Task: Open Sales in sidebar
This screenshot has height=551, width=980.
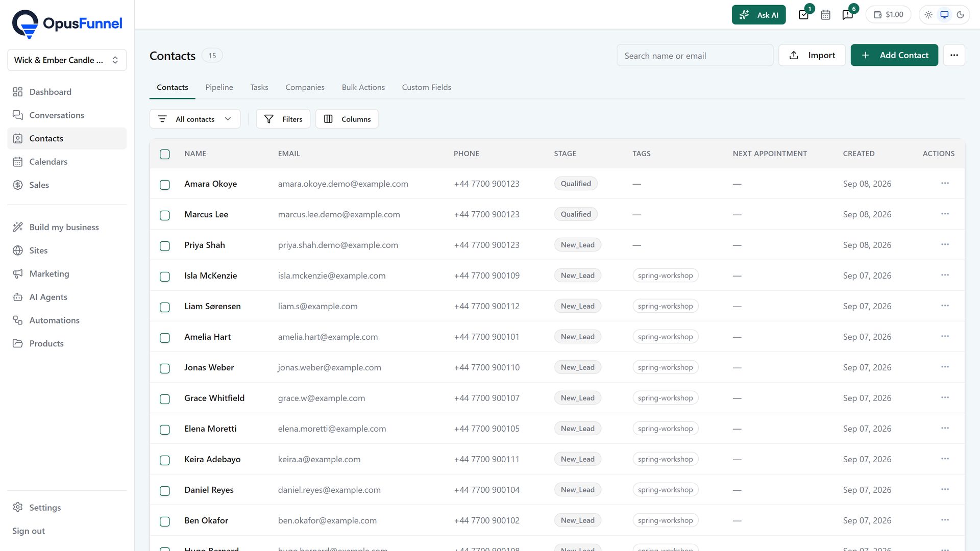Action: [67, 185]
